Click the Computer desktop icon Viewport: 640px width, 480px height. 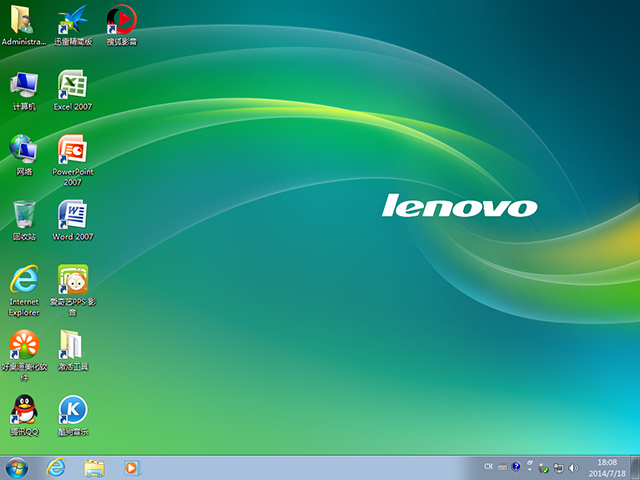[24, 85]
